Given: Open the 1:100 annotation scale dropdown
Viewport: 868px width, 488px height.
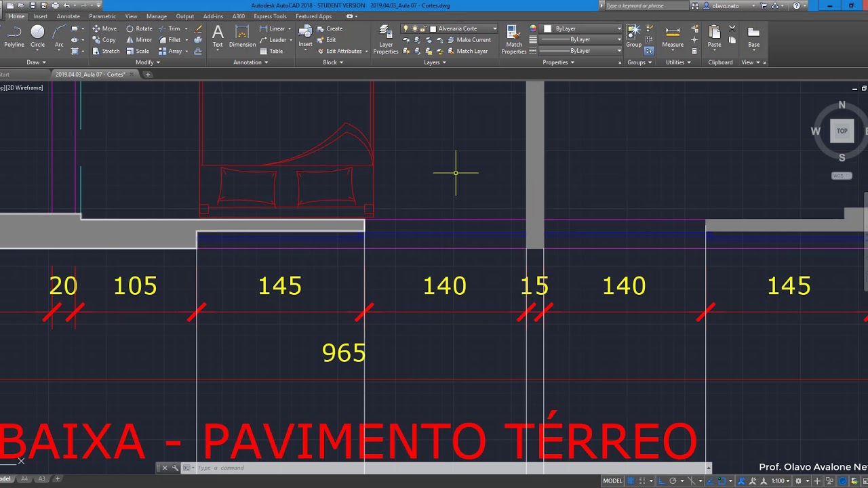Looking at the screenshot, I should click(781, 481).
